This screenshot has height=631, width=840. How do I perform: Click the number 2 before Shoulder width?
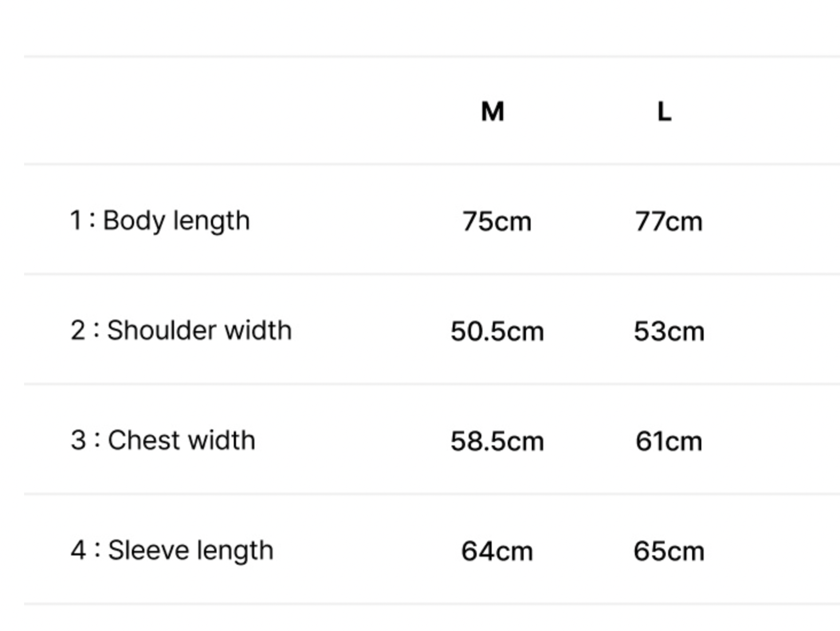pyautogui.click(x=78, y=330)
